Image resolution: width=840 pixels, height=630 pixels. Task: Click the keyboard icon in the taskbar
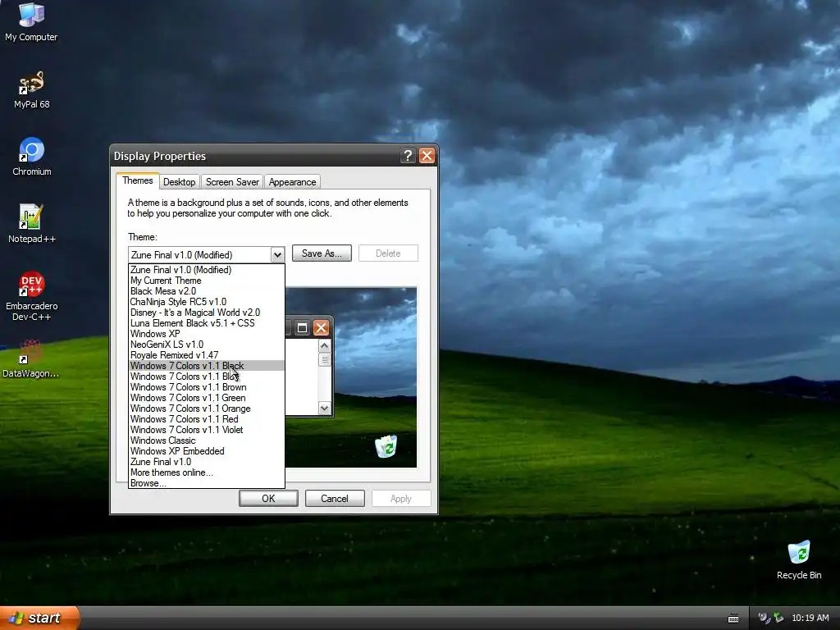[733, 619]
